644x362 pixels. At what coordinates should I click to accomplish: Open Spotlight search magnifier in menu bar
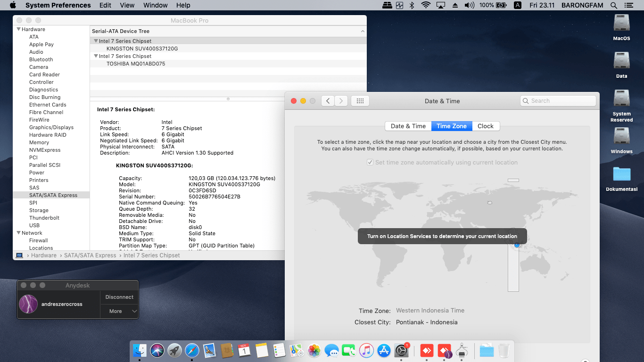pos(614,5)
